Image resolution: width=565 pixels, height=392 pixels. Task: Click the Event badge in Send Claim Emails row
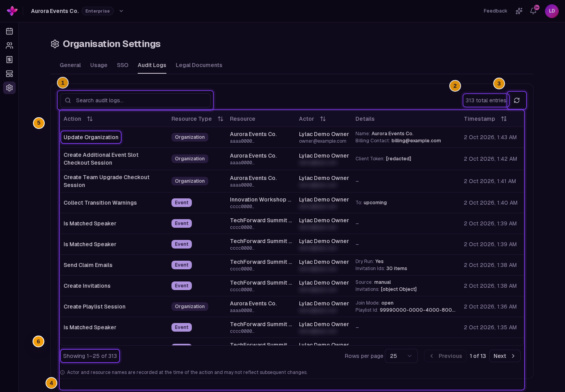pyautogui.click(x=182, y=265)
